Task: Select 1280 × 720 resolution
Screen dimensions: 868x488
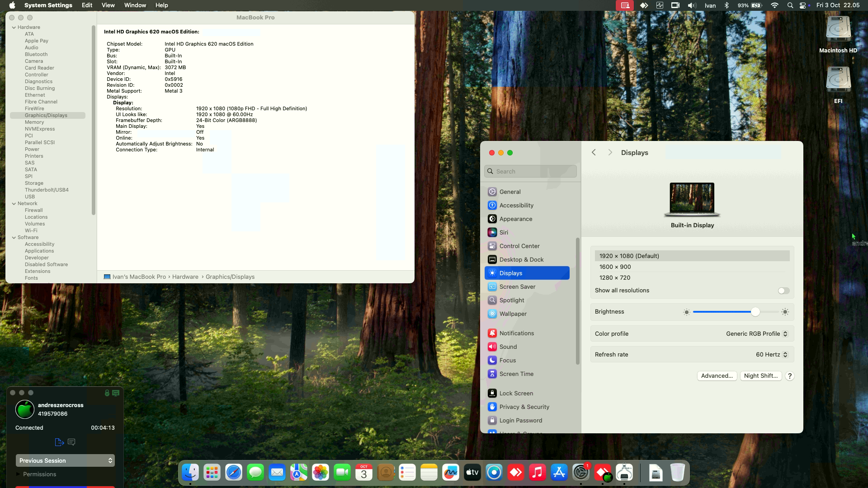Action: [x=692, y=278]
